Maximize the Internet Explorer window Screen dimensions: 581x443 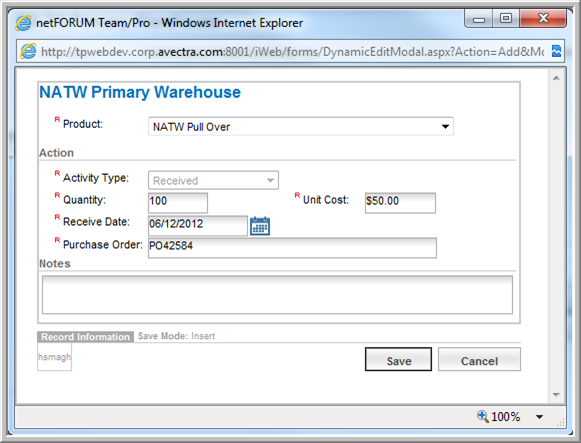506,18
